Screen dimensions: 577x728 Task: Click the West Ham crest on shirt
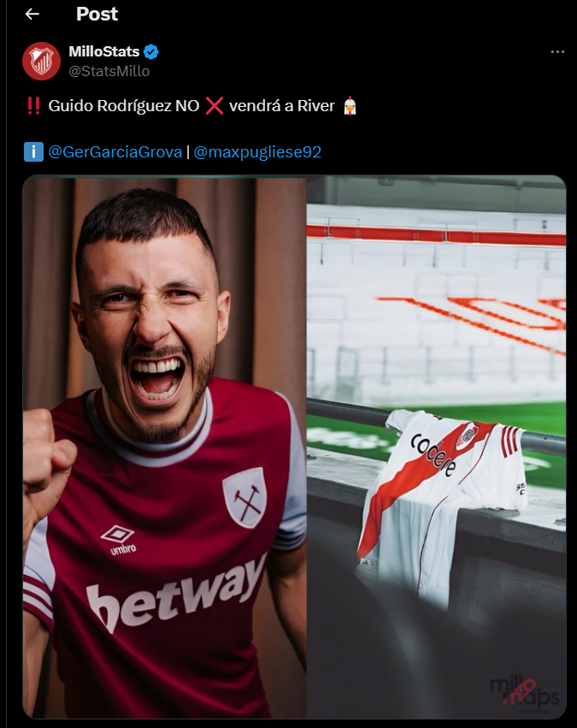(244, 497)
